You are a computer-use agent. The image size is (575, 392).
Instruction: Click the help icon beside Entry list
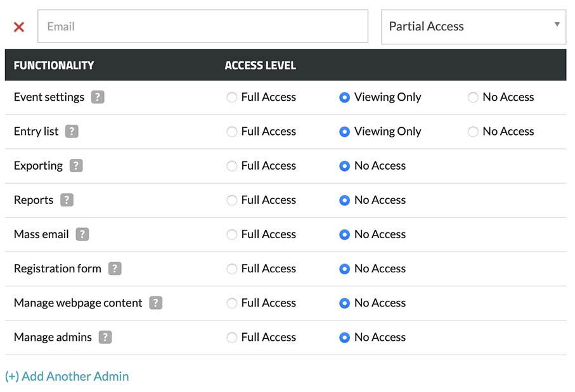pyautogui.click(x=72, y=132)
